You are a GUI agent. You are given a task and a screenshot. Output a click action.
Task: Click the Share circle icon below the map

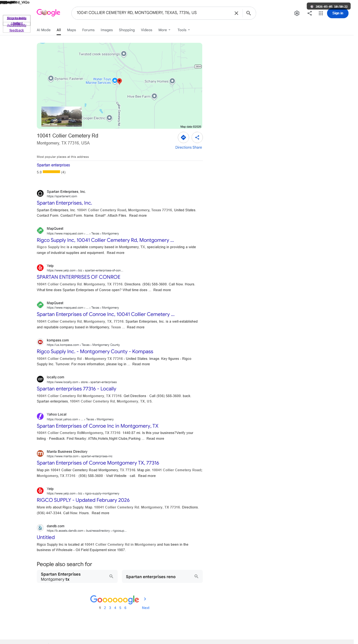(197, 137)
